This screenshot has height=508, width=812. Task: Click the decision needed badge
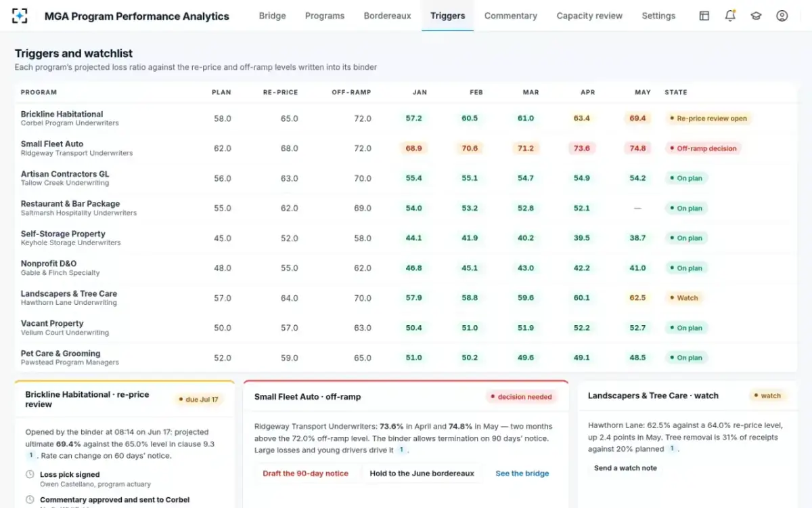(x=521, y=397)
